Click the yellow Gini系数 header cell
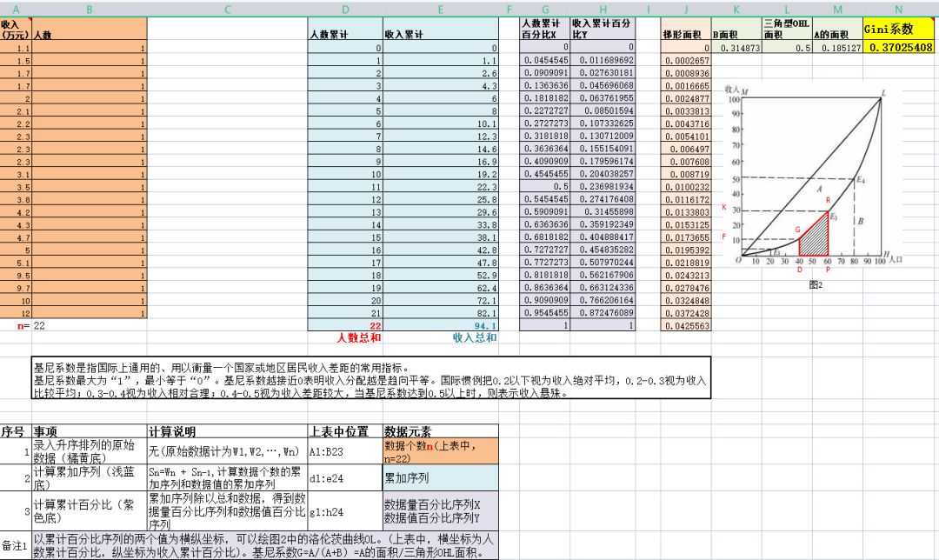 [898, 29]
